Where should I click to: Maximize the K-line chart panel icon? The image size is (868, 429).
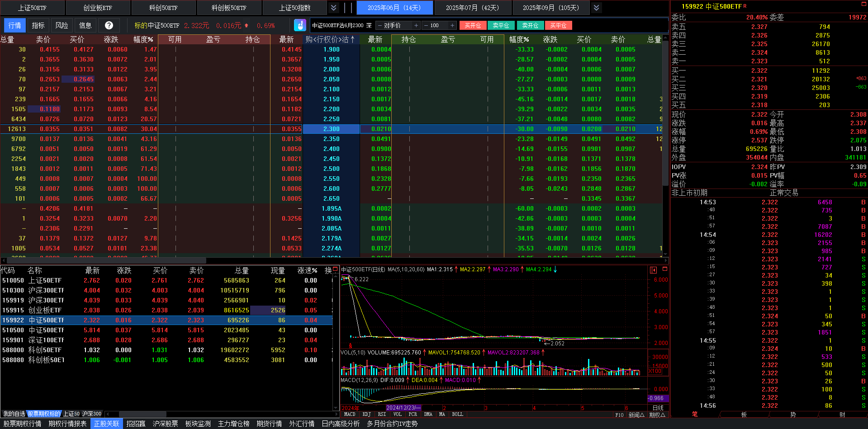[664, 269]
